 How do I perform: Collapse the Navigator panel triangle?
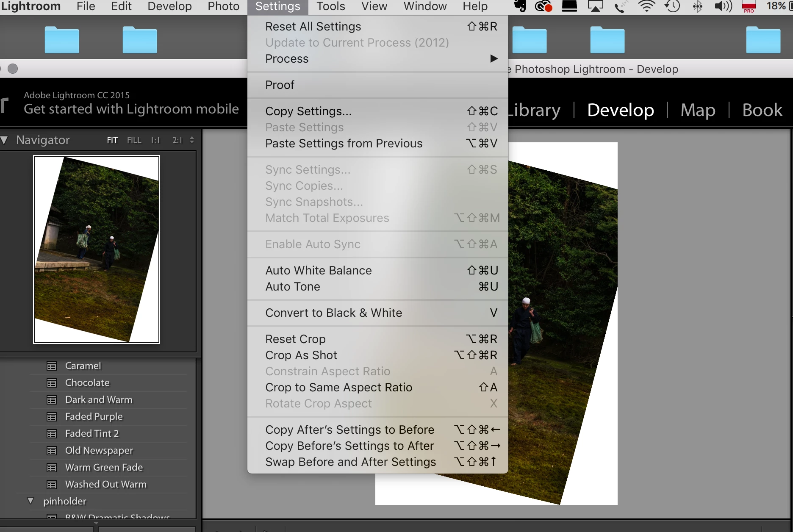pos(4,140)
